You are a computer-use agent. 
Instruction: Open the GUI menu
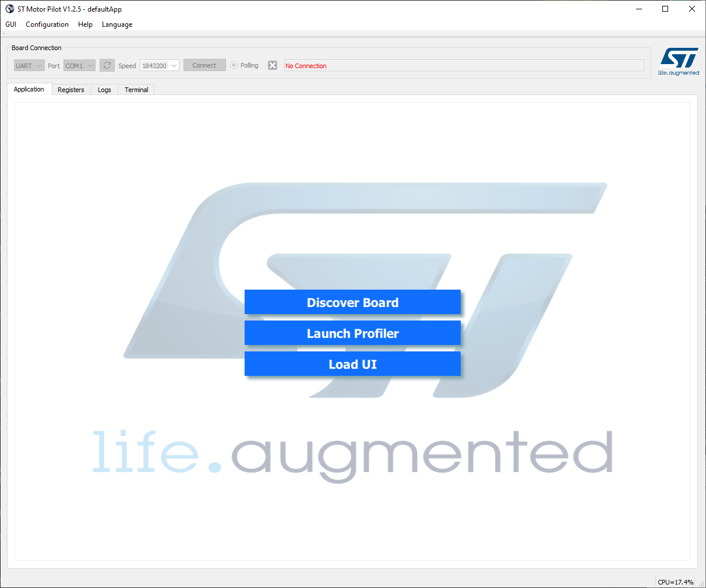[11, 24]
